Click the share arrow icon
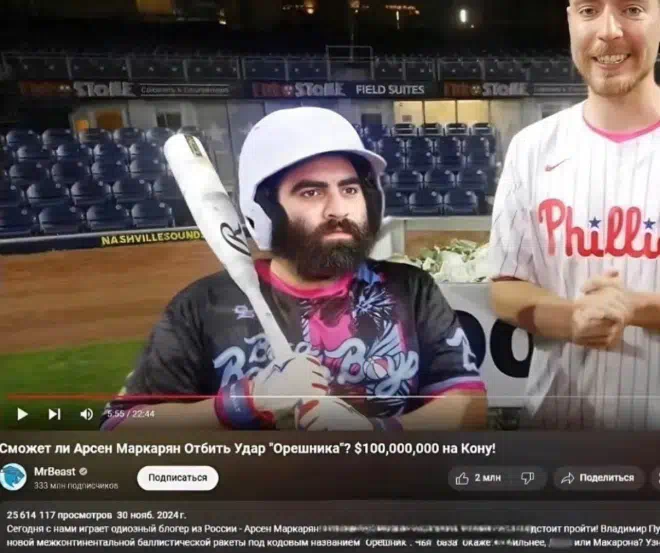The image size is (660, 553). [567, 478]
